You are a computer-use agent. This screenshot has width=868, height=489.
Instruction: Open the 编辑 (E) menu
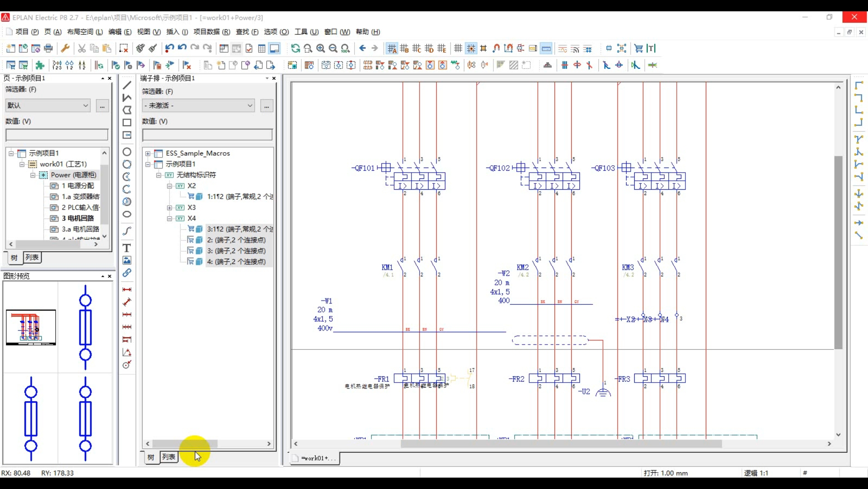point(120,32)
